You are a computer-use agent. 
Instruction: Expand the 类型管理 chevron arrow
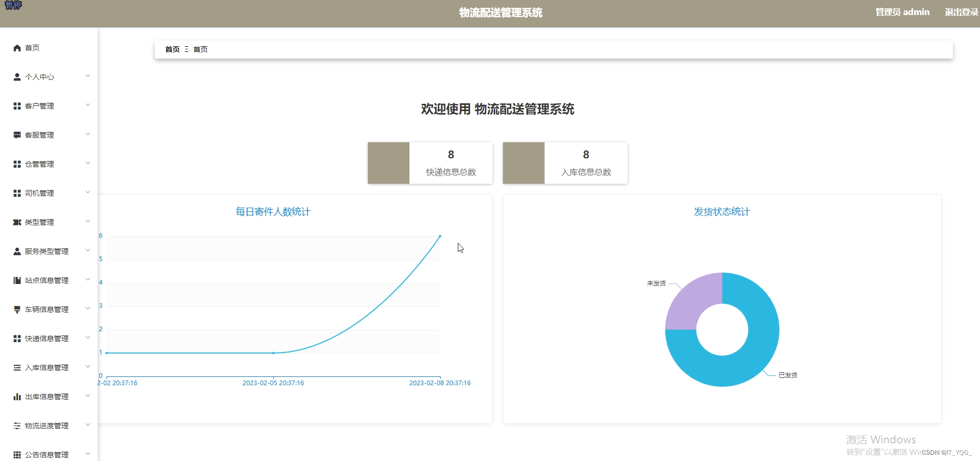click(x=88, y=221)
